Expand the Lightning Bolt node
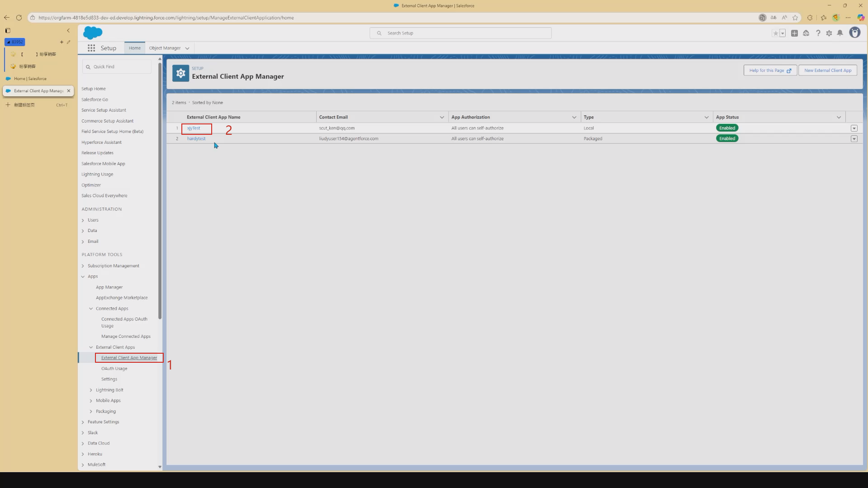The height and width of the screenshot is (488, 868). click(91, 390)
